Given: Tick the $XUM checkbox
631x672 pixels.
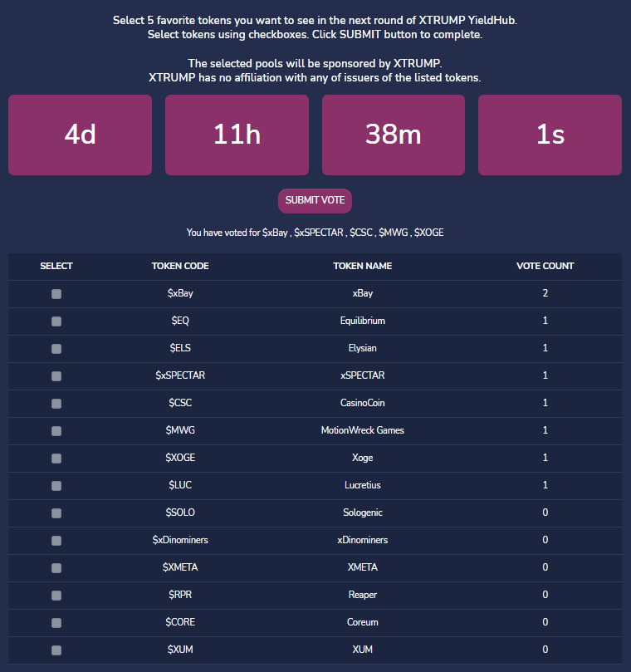Looking at the screenshot, I should pos(56,650).
